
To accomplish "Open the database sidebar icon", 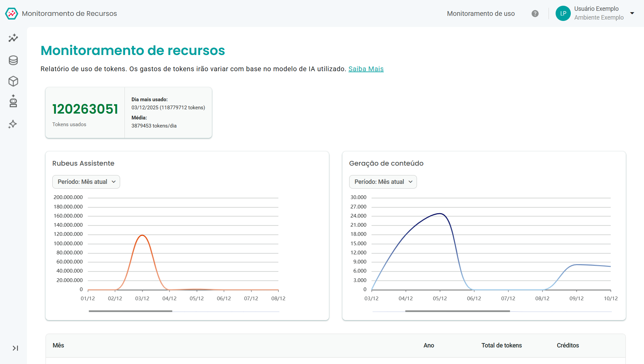I will (13, 60).
